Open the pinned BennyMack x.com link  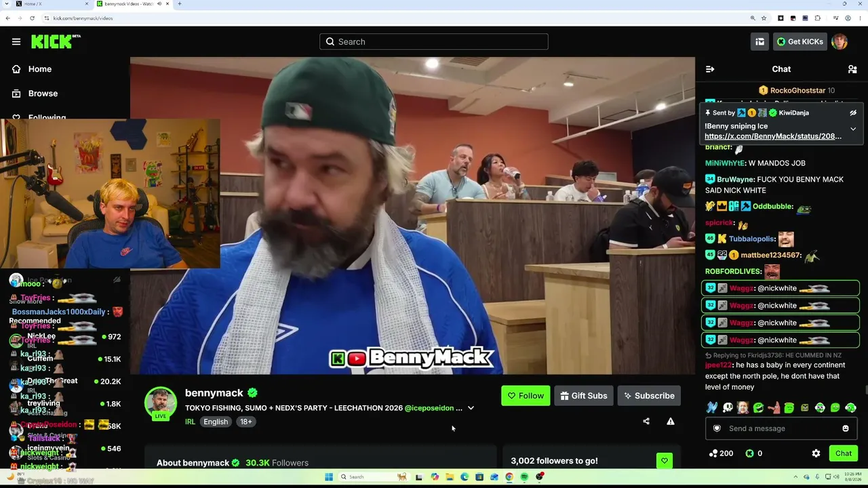click(773, 136)
